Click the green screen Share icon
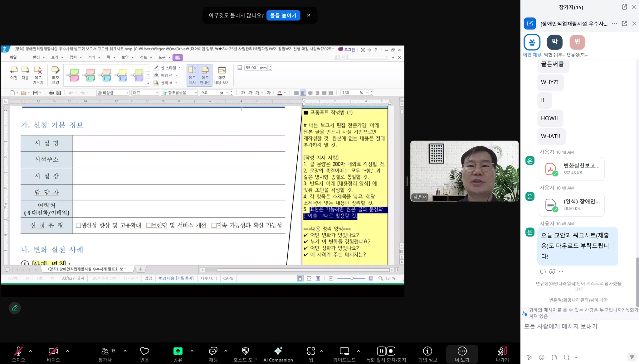The image size is (639, 364). tap(178, 351)
